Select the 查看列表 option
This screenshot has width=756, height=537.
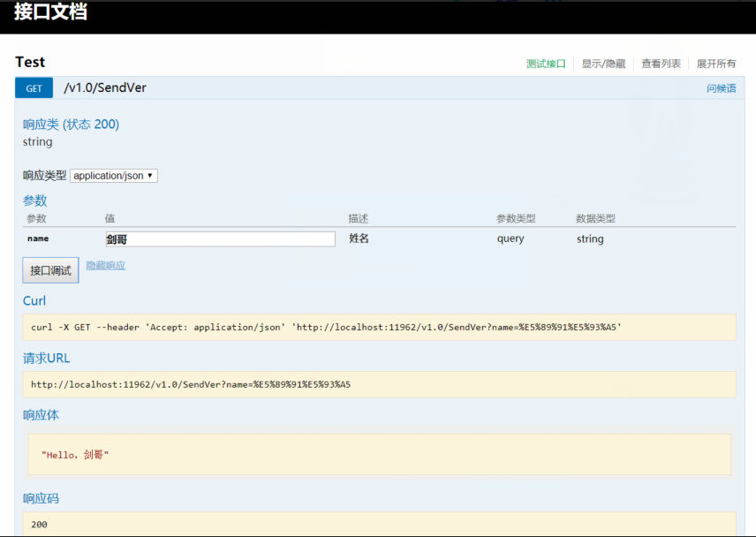661,64
